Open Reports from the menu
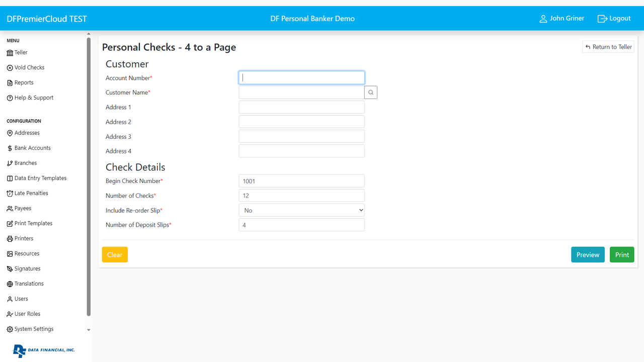The height and width of the screenshot is (362, 644). point(24,82)
